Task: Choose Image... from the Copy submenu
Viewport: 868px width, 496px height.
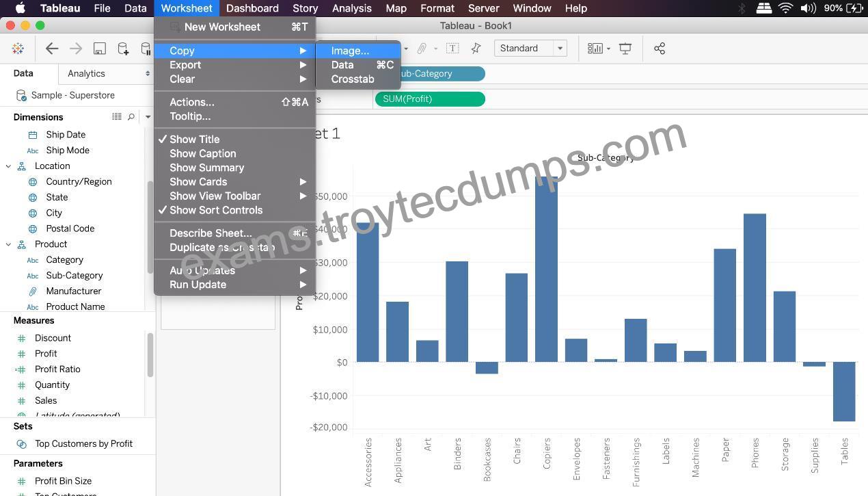Action: [358, 51]
